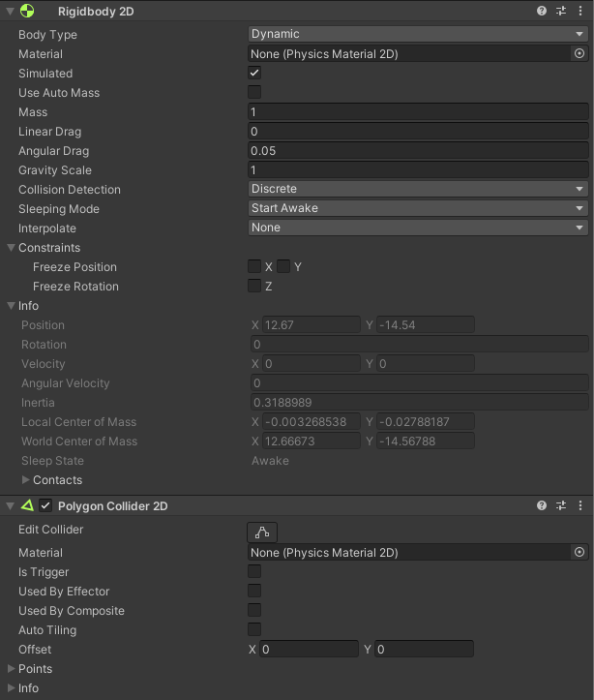This screenshot has width=594, height=700.
Task: Toggle Polygon Collider 2D component enabled checkbox
Action: point(45,505)
